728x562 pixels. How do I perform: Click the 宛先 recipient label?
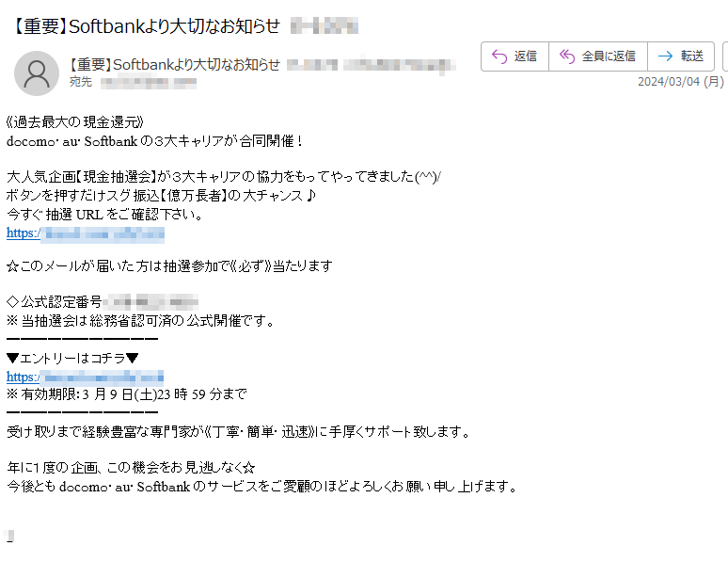click(x=81, y=82)
